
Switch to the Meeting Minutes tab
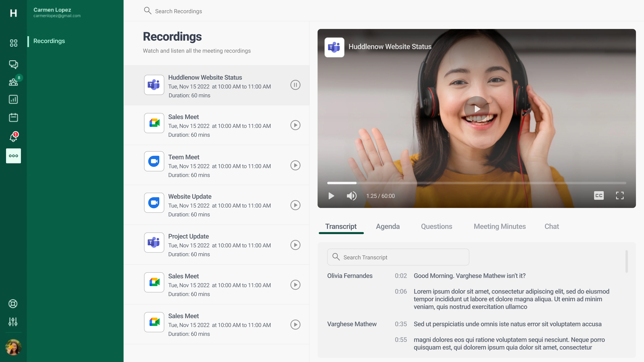(x=500, y=226)
